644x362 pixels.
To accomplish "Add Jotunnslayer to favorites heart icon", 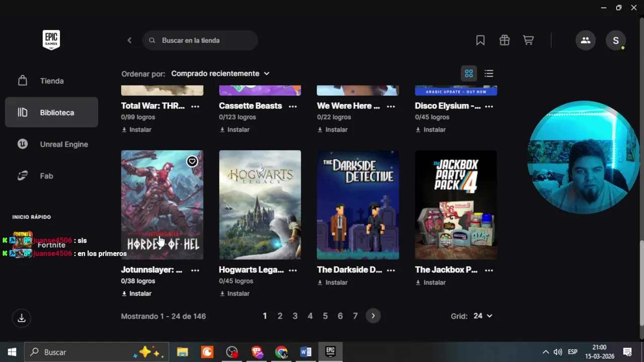I will tap(192, 161).
